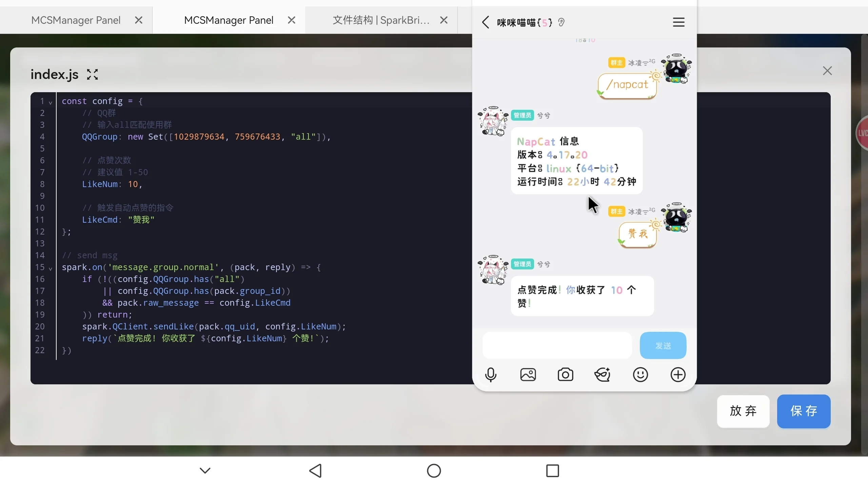Screen dimensions: 868x485
Task: Click the LikeNum: 10 line in code
Action: click(112, 184)
